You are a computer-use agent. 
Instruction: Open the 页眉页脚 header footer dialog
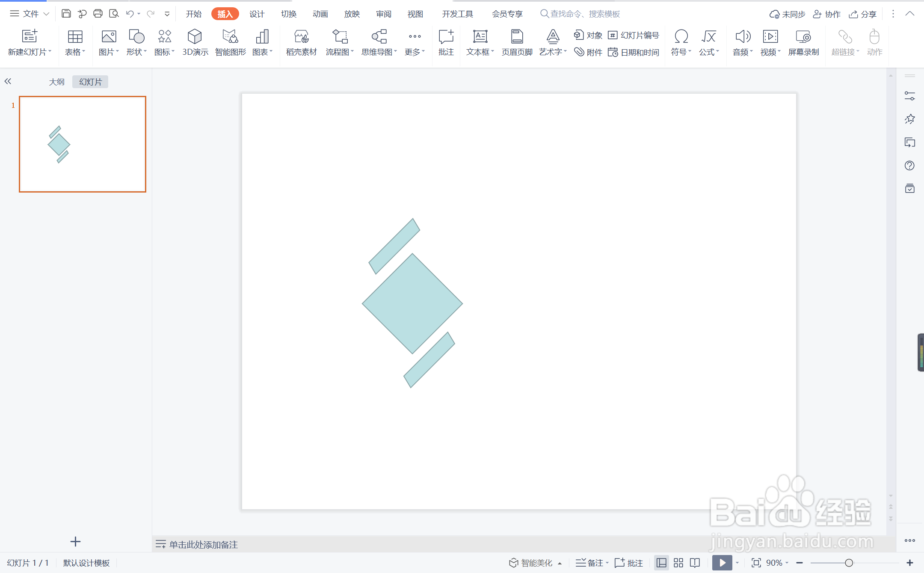click(517, 42)
